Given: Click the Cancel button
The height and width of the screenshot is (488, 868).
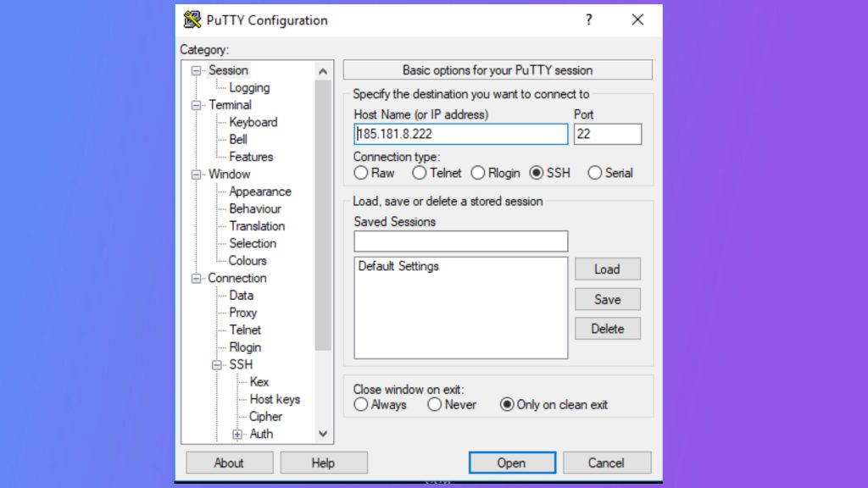Looking at the screenshot, I should pyautogui.click(x=607, y=463).
